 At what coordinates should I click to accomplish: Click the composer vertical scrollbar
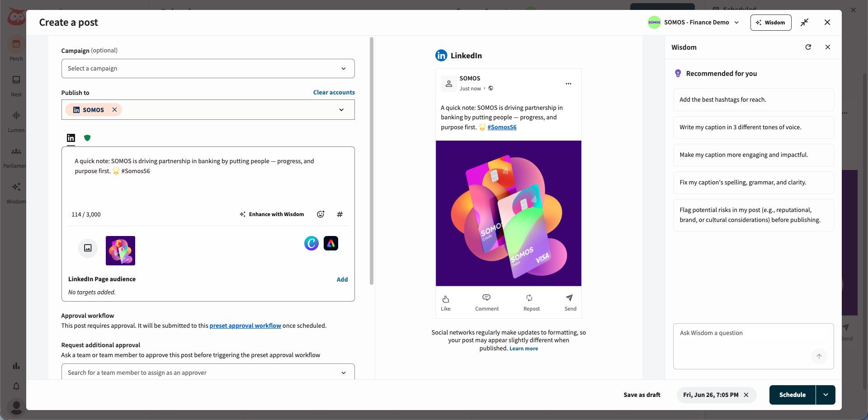372,160
